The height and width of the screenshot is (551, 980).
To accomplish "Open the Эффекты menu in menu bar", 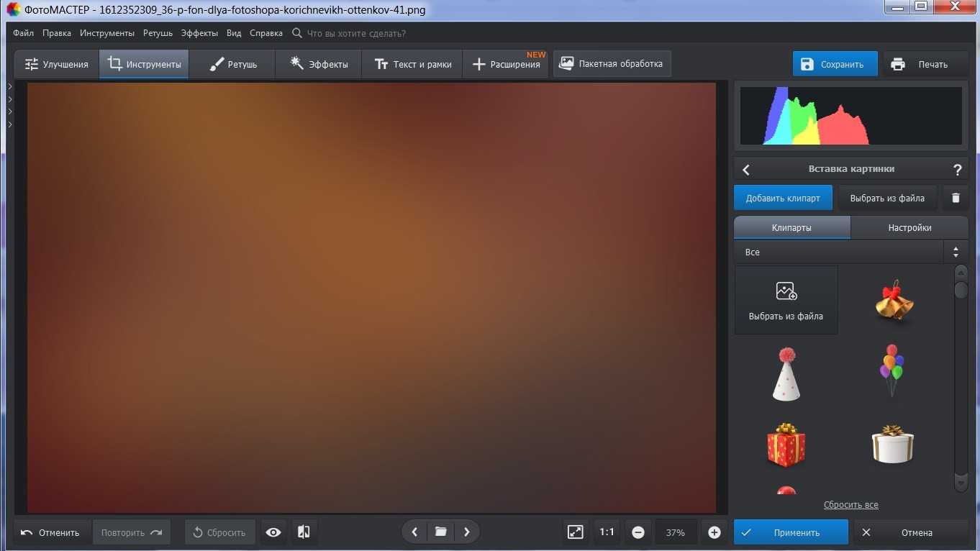I will coord(199,33).
